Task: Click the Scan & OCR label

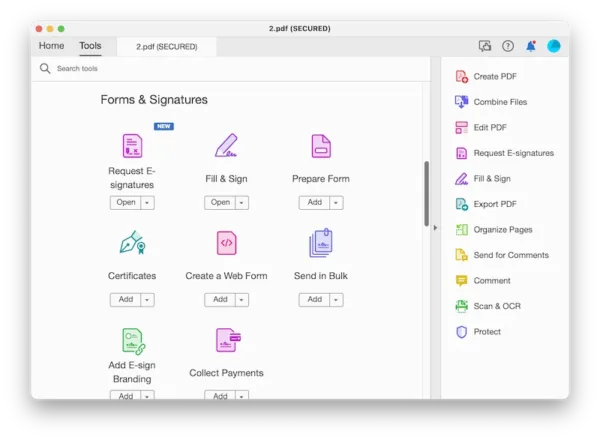Action: pyautogui.click(x=497, y=306)
